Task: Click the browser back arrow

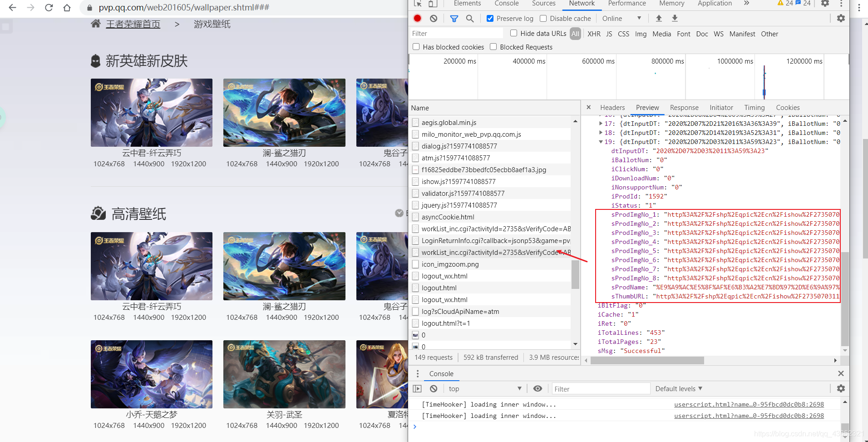Action: [12, 8]
